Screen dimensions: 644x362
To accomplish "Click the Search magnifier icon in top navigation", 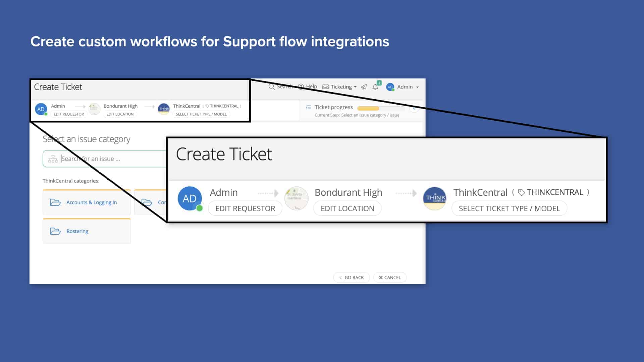I will point(271,86).
